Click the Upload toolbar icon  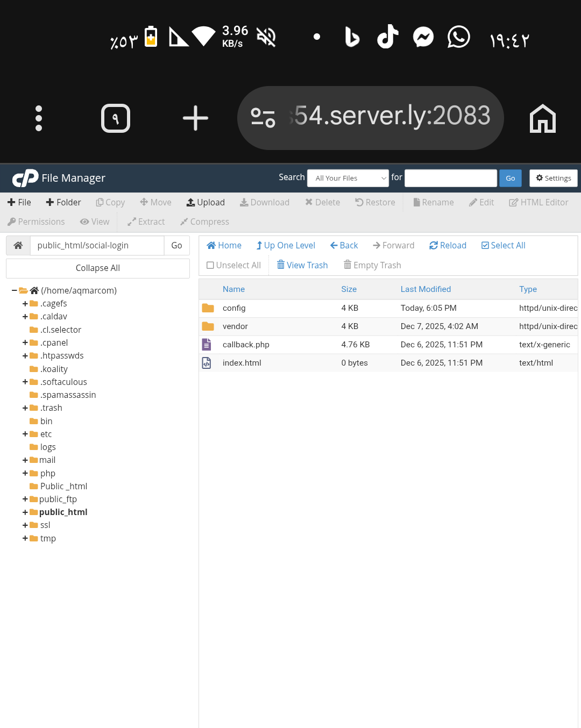tap(190, 203)
